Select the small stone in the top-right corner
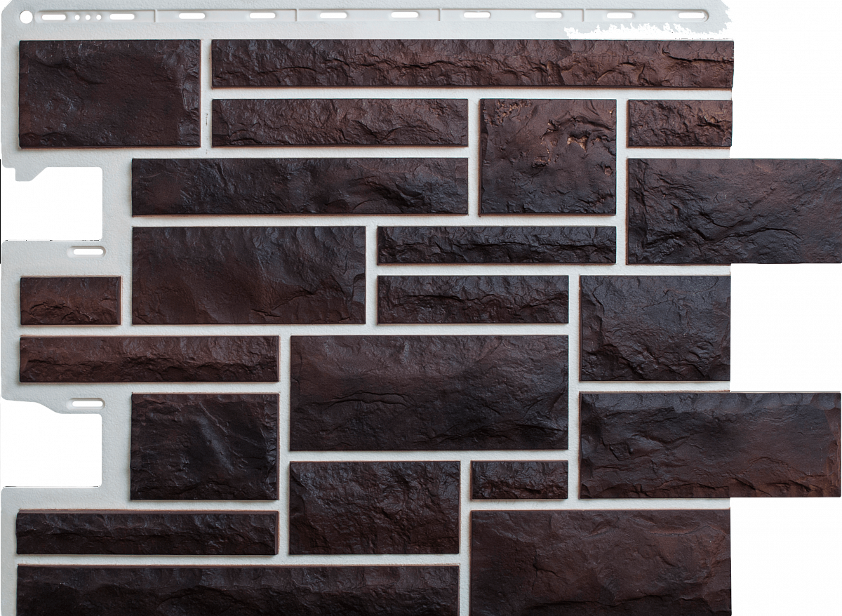Screen dimensions: 842x616 [679, 123]
